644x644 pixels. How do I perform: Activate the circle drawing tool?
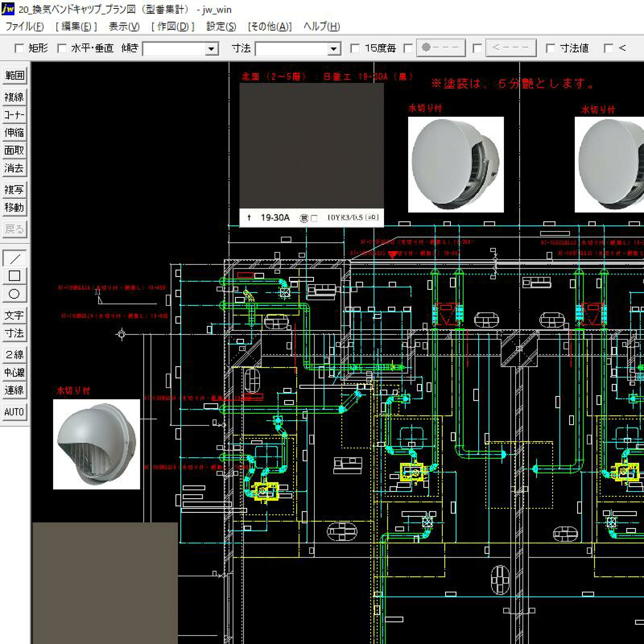(15, 294)
